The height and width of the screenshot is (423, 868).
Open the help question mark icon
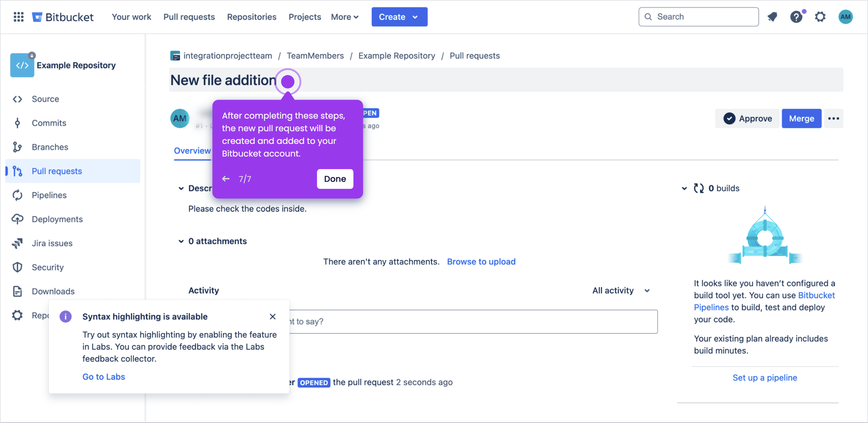(x=796, y=17)
